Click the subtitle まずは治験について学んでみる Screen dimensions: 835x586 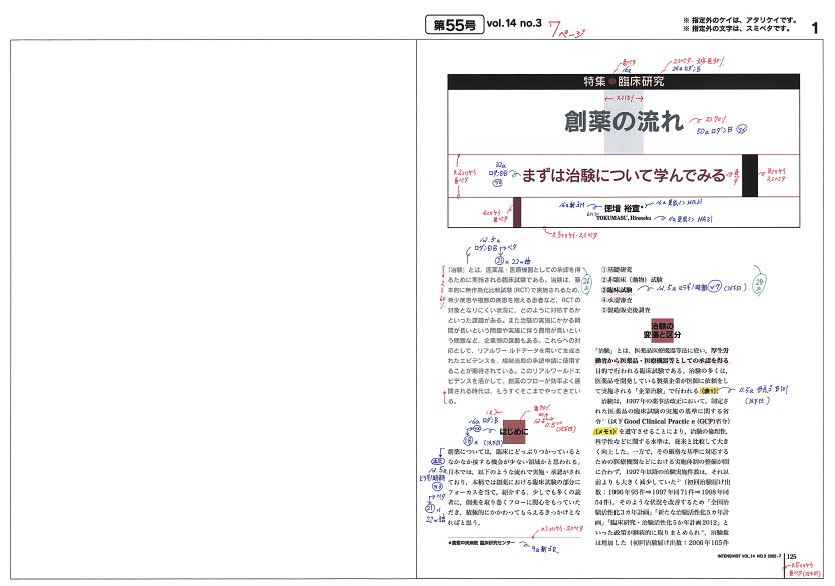tap(623, 177)
